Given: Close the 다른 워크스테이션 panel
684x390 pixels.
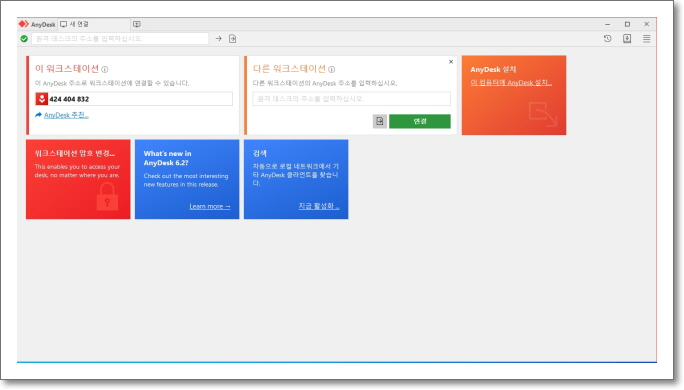Looking at the screenshot, I should (451, 62).
